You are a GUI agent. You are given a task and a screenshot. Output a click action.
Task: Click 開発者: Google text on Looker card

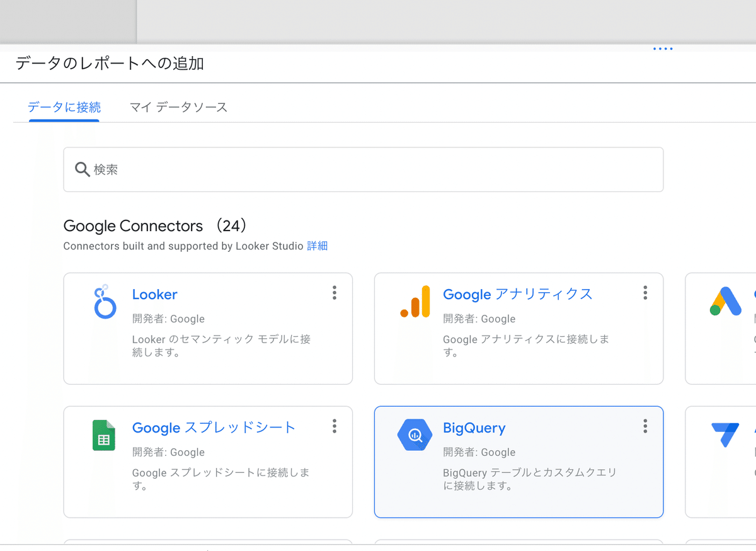pyautogui.click(x=168, y=319)
